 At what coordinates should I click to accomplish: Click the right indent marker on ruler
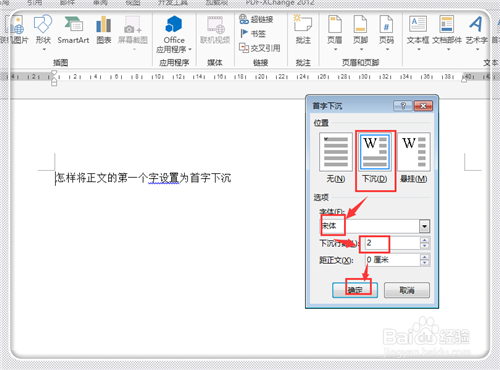pos(464,79)
